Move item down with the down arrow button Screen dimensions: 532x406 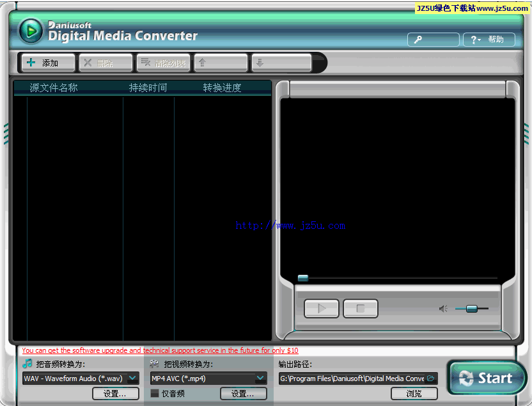point(281,63)
